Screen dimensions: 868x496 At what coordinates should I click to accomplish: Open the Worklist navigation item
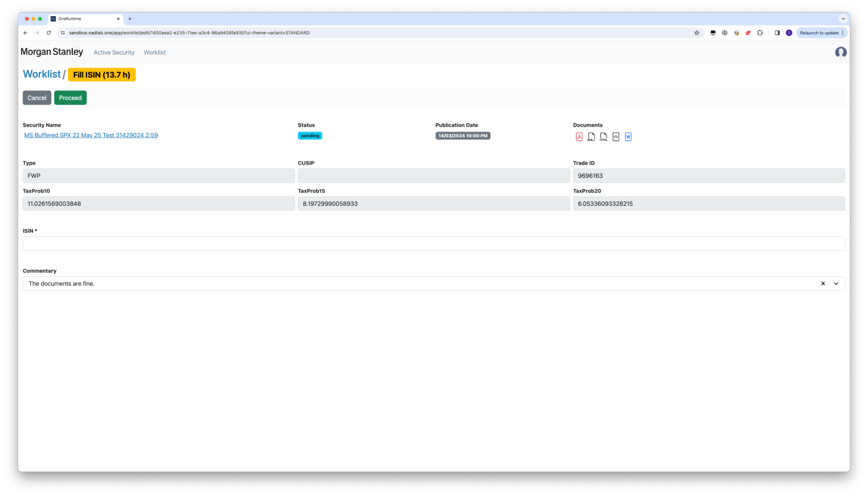click(154, 53)
